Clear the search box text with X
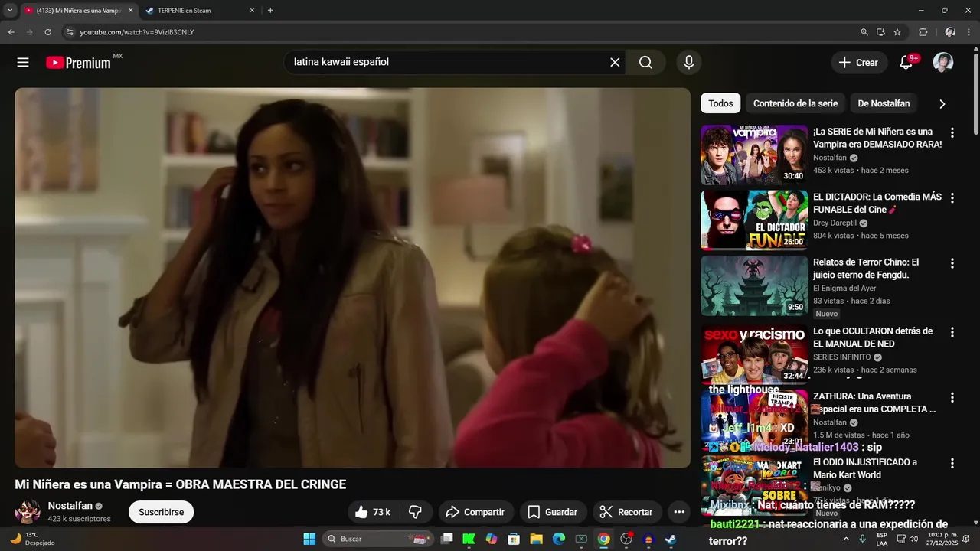This screenshot has height=551, width=980. point(615,63)
